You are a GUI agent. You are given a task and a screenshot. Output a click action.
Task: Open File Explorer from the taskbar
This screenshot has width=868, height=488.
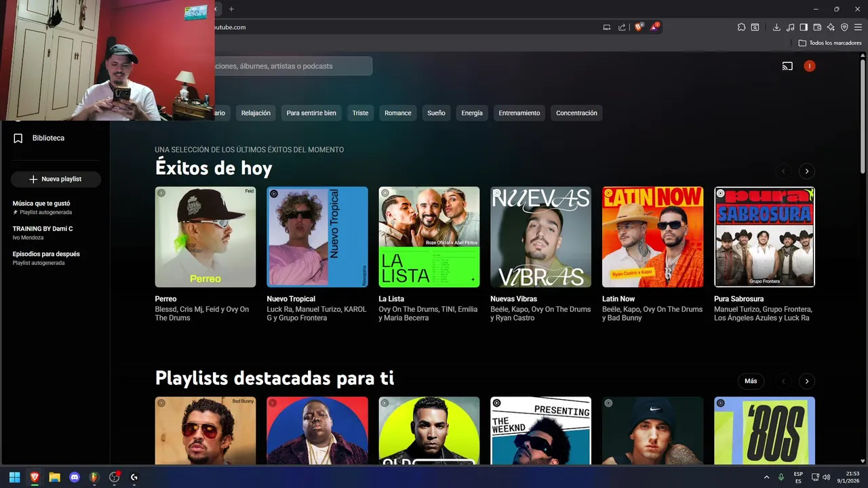coord(54,477)
